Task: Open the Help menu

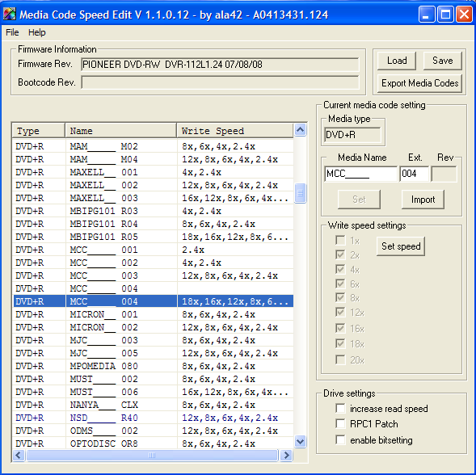Action: (36, 32)
